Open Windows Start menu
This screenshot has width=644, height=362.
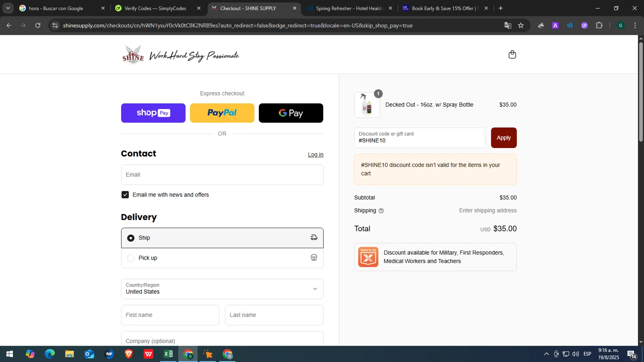(9, 354)
